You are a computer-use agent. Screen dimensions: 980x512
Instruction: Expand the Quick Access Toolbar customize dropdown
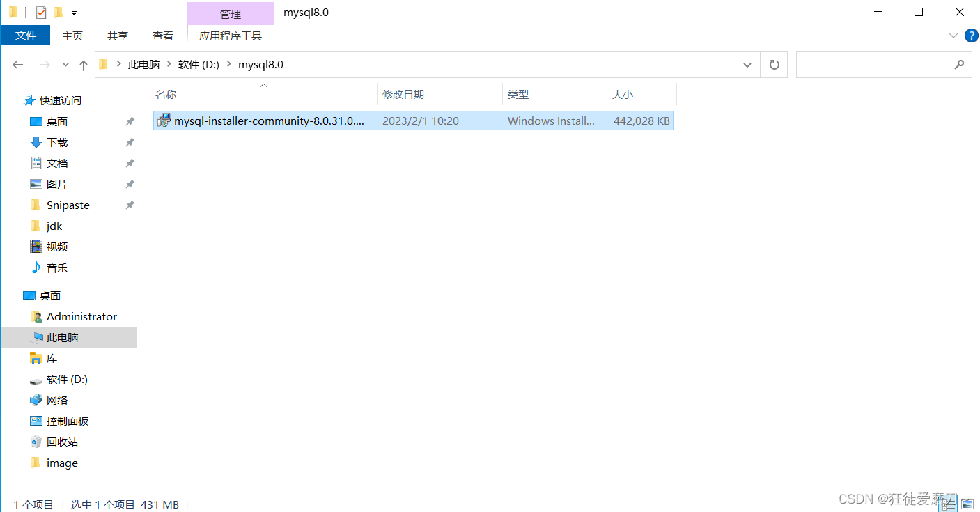(x=74, y=12)
